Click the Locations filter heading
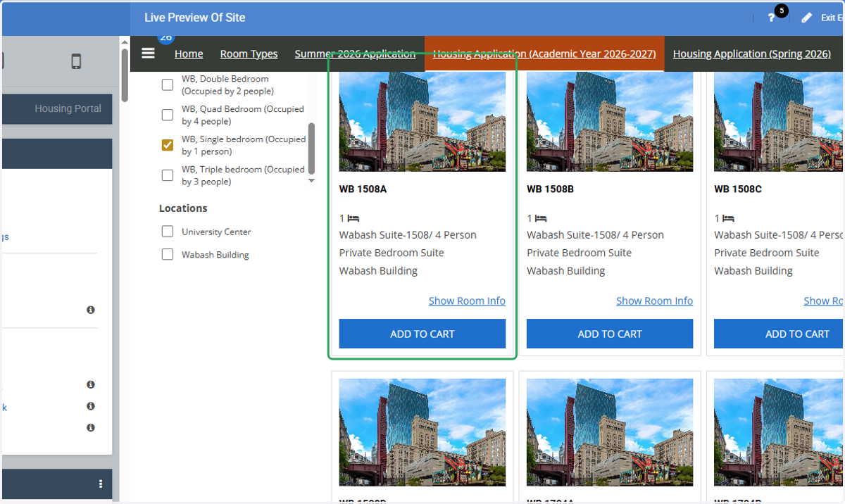The image size is (845, 504). click(183, 208)
